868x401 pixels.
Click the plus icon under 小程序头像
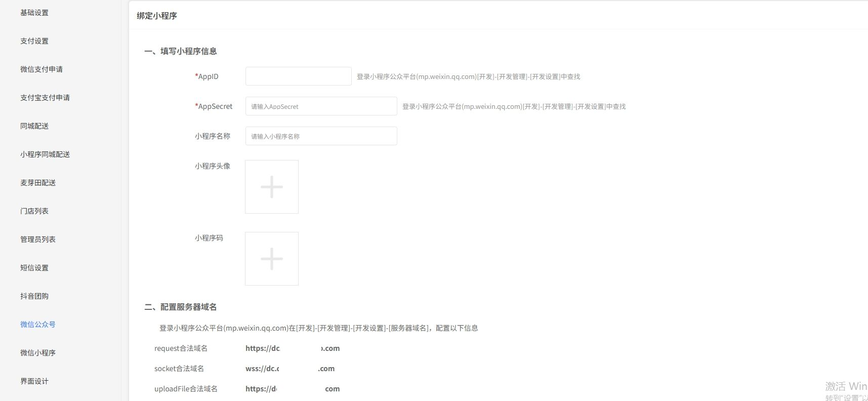272,187
